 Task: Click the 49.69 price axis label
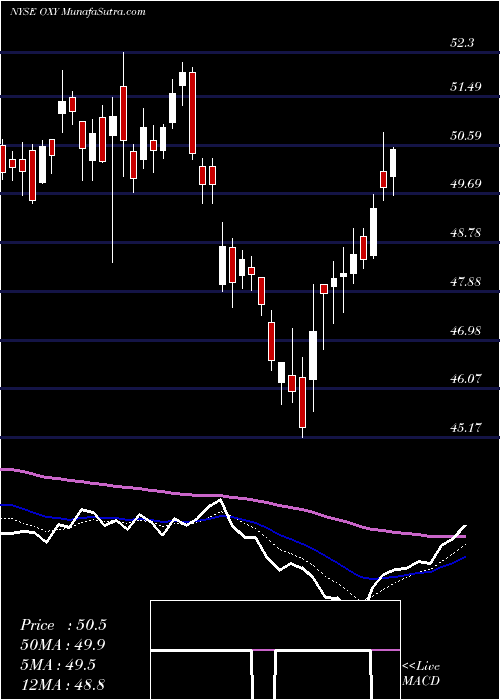click(466, 183)
